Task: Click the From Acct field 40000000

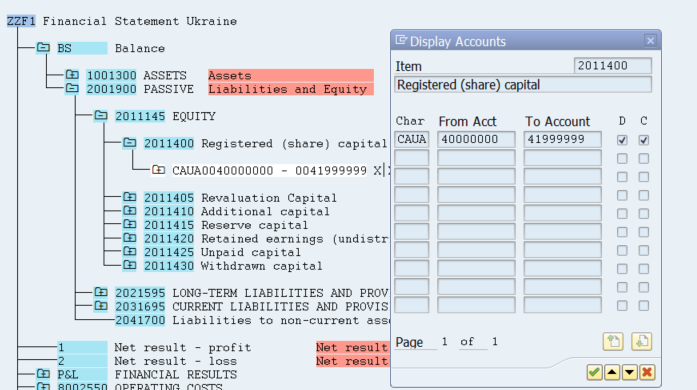Action: (476, 139)
